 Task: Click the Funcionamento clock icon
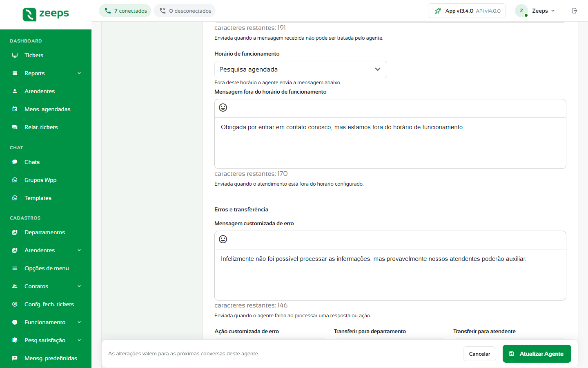coord(15,322)
